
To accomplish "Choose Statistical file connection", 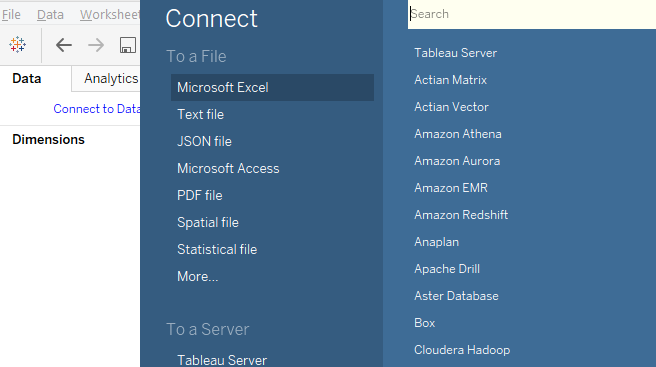I will (x=217, y=249).
